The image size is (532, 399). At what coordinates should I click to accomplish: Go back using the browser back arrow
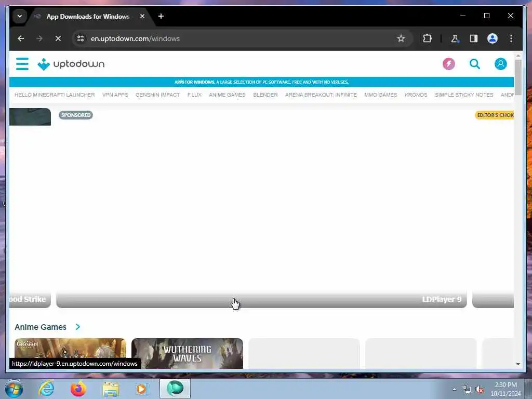coord(21,38)
